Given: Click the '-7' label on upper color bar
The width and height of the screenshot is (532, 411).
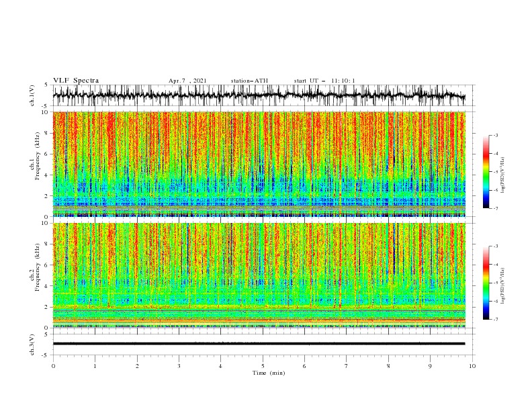Looking at the screenshot, I should coord(496,208).
